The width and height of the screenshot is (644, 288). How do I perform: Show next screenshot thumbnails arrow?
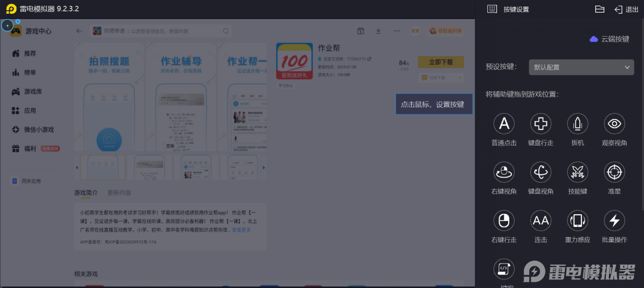click(263, 167)
